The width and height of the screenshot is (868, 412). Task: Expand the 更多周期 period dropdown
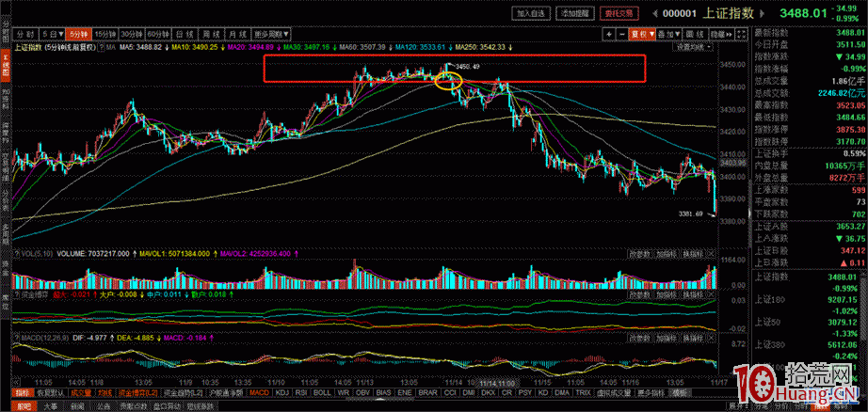[x=277, y=32]
